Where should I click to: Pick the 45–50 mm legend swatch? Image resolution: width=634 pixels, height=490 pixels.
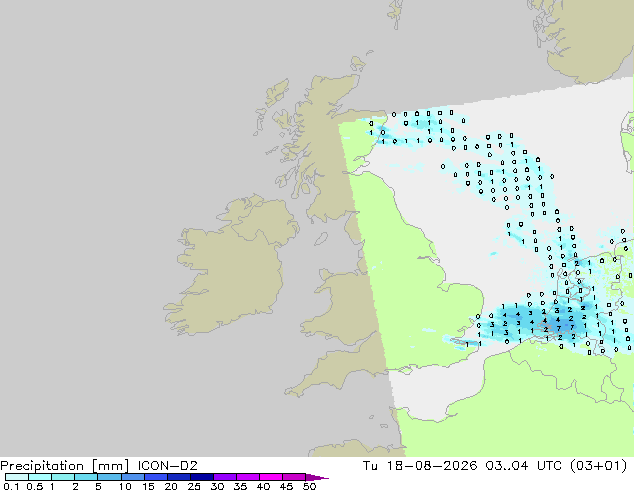[x=294, y=477]
